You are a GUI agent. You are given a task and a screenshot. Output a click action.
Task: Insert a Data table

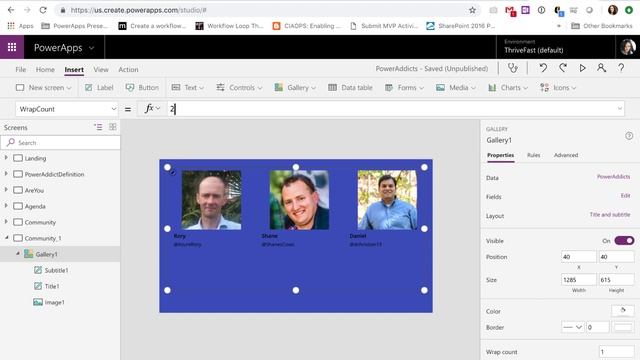pos(350,87)
